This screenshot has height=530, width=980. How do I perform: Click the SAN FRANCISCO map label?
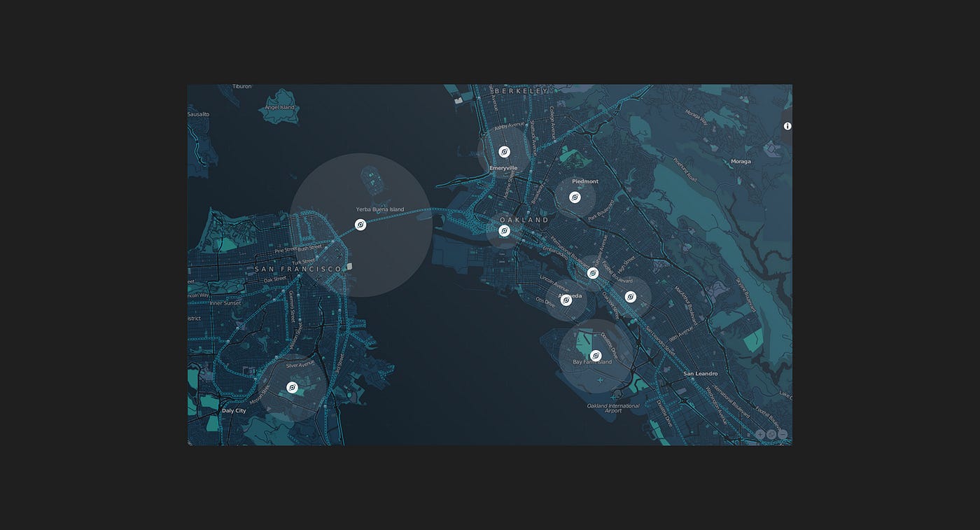tap(297, 269)
